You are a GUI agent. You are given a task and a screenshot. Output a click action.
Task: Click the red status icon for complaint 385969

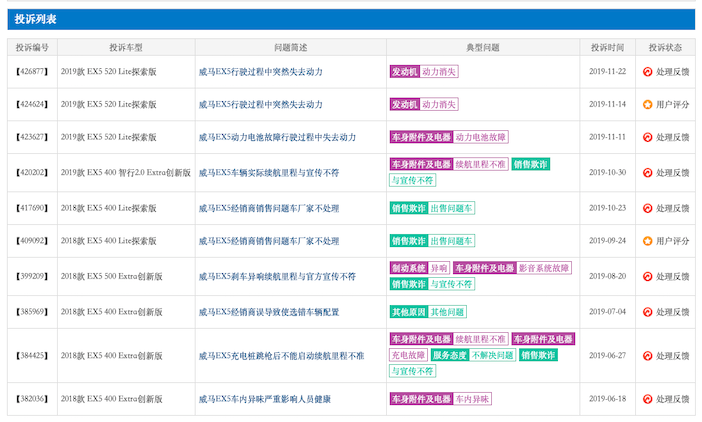point(647,312)
